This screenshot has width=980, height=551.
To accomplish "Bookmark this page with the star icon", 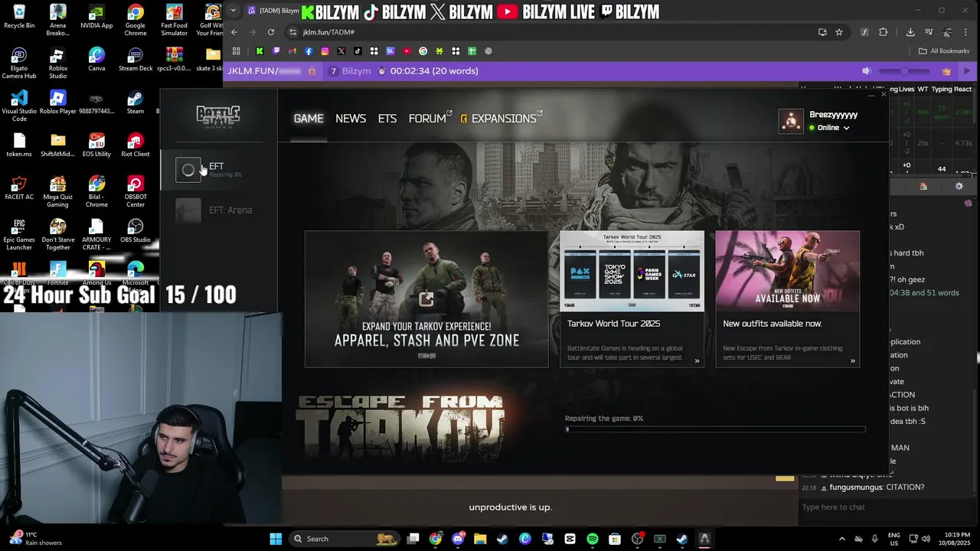I will pyautogui.click(x=839, y=32).
